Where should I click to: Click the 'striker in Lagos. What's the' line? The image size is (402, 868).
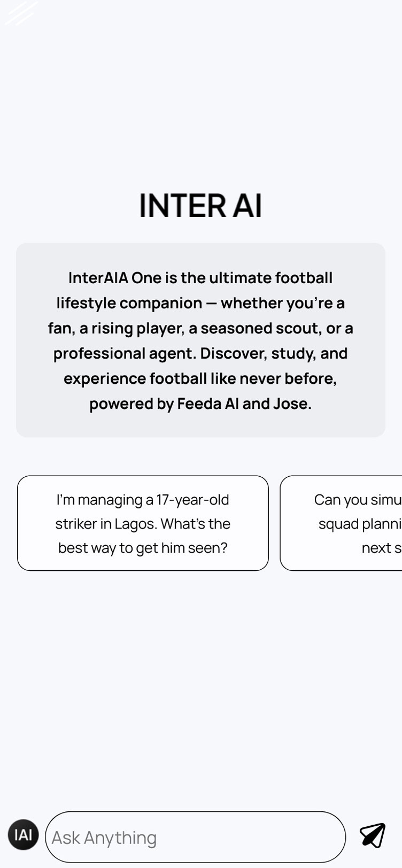pyautogui.click(x=143, y=524)
